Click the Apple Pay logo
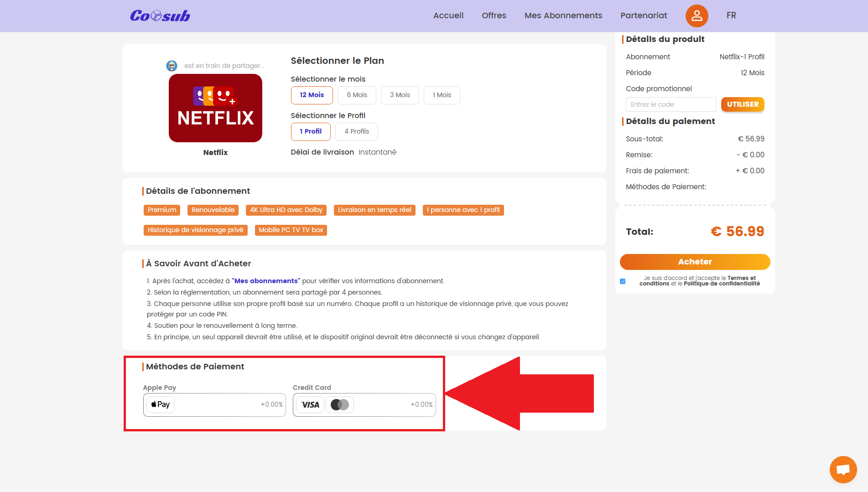The width and height of the screenshot is (868, 492). point(161,404)
